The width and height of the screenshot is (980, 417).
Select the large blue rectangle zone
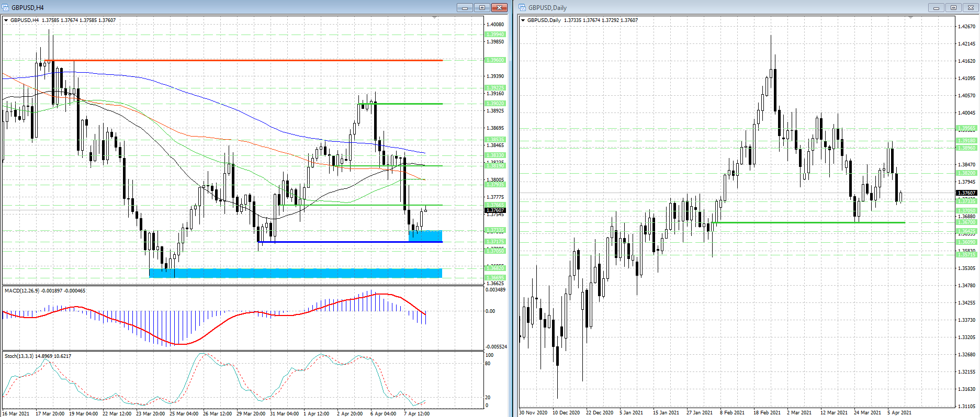296,273
